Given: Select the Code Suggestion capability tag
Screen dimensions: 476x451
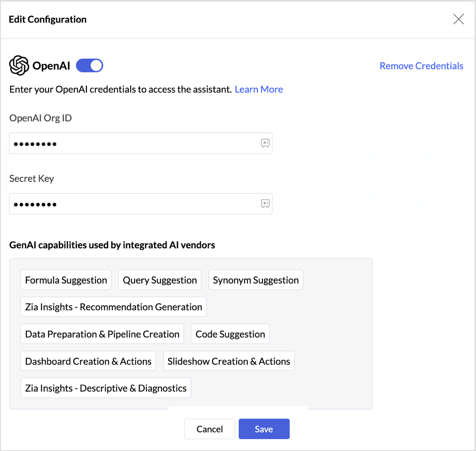Looking at the screenshot, I should 230,334.
